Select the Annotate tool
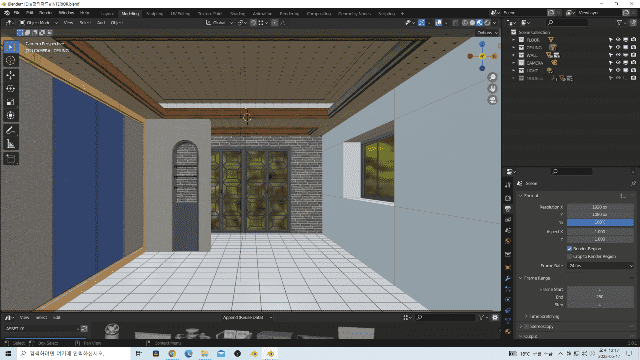This screenshot has width=640, height=360. [11, 130]
